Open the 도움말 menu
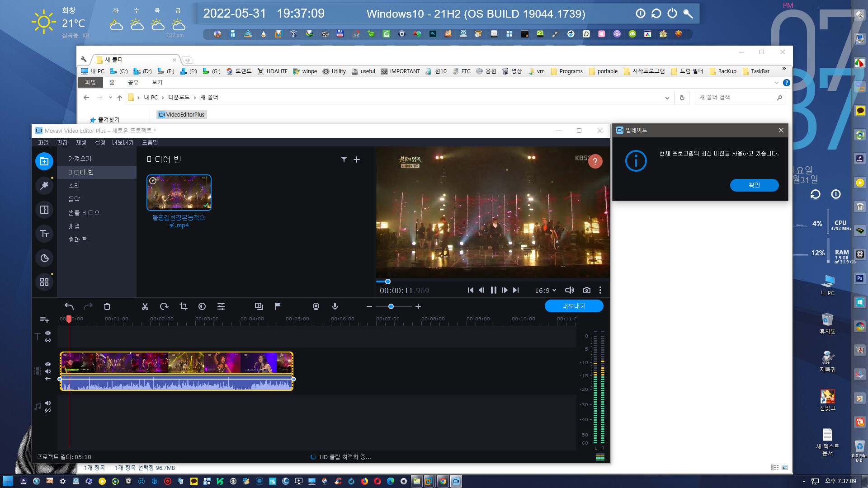The height and width of the screenshot is (488, 868). pos(150,142)
